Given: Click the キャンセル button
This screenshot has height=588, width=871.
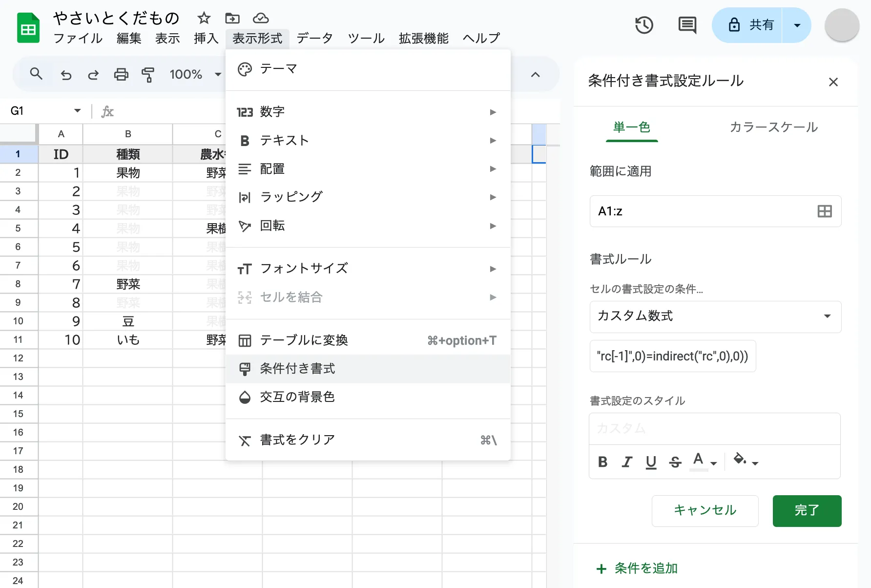Looking at the screenshot, I should 705,511.
